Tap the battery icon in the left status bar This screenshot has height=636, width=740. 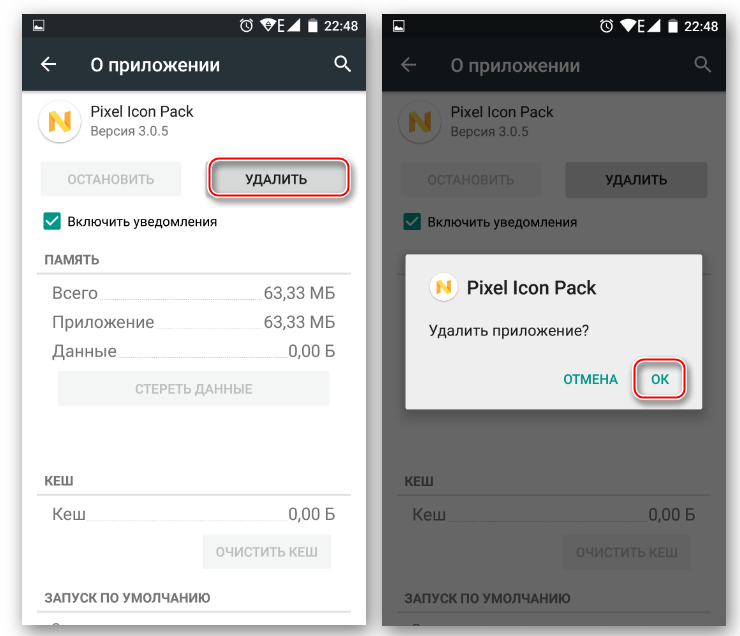pos(315,26)
